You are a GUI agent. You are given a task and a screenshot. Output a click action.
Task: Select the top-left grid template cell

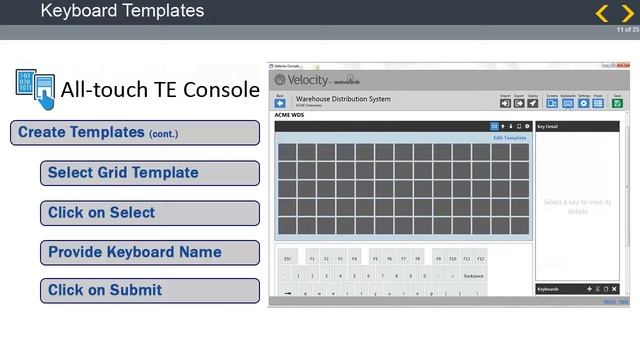pyautogui.click(x=287, y=152)
